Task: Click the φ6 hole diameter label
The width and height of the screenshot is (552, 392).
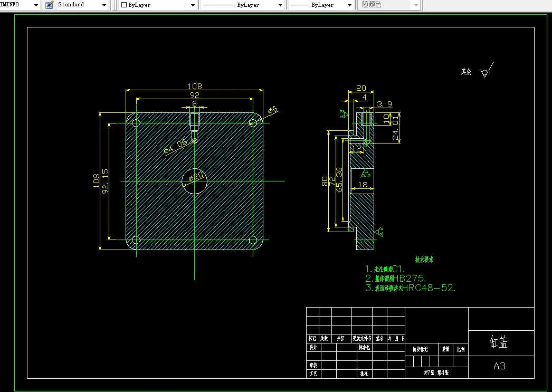Action: tap(273, 110)
